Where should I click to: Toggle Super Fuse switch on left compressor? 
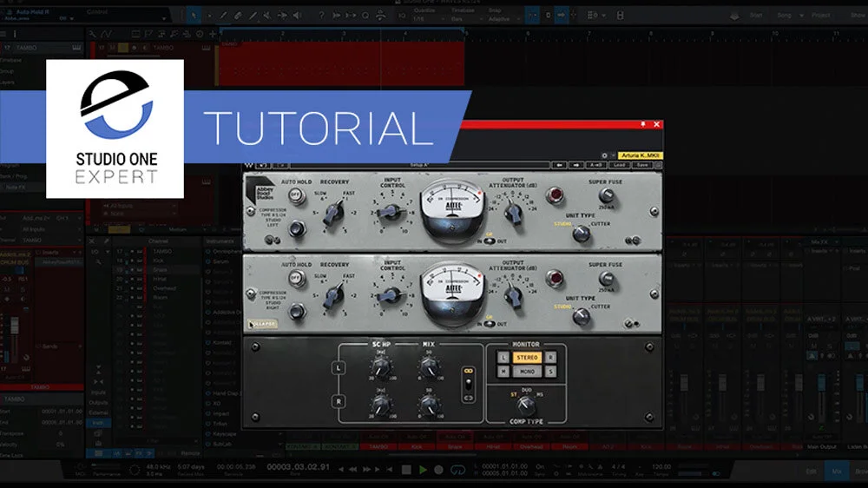(606, 195)
